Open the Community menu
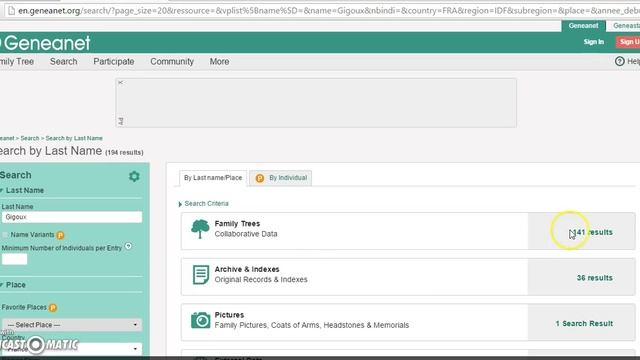640x360 pixels. tap(172, 62)
